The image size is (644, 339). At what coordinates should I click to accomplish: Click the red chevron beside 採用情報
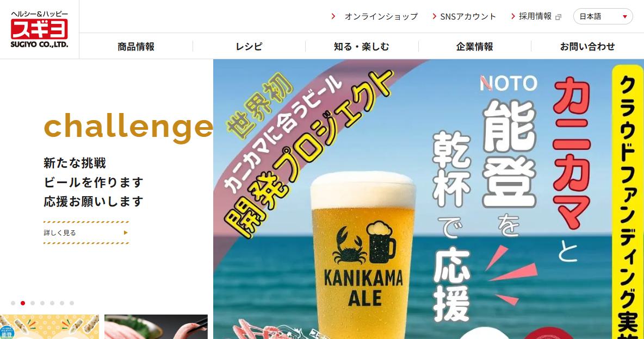tap(513, 16)
